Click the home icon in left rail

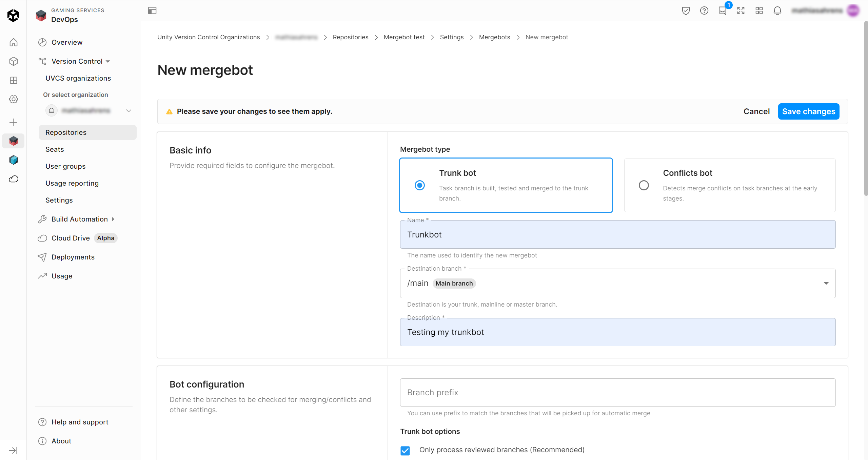(13, 42)
